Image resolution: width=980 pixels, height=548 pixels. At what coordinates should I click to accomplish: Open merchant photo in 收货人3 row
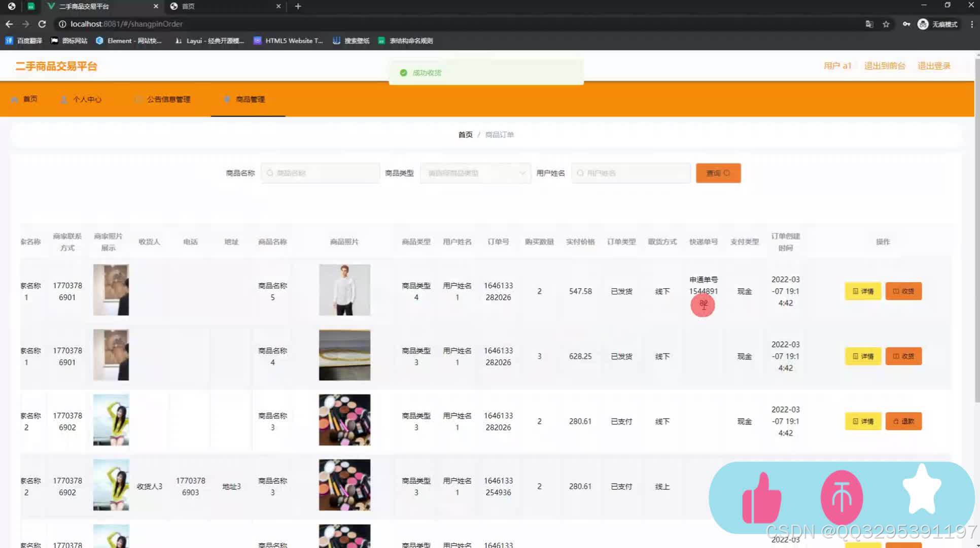111,485
